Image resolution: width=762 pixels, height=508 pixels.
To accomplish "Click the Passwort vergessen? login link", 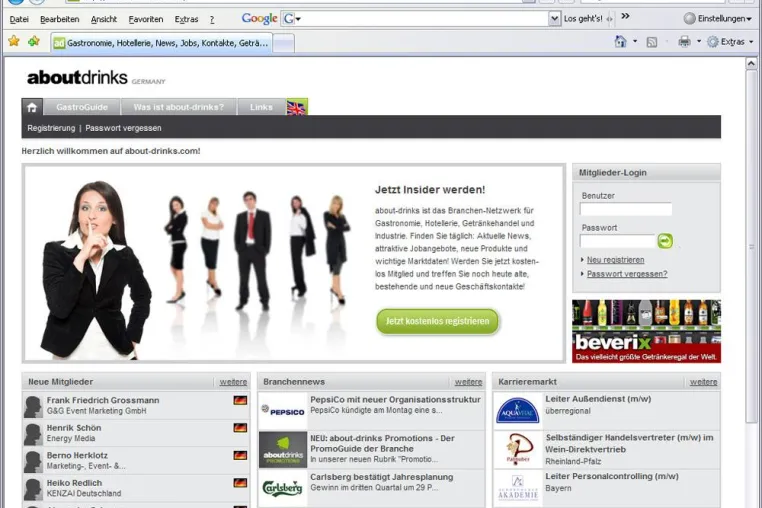I will pyautogui.click(x=627, y=274).
